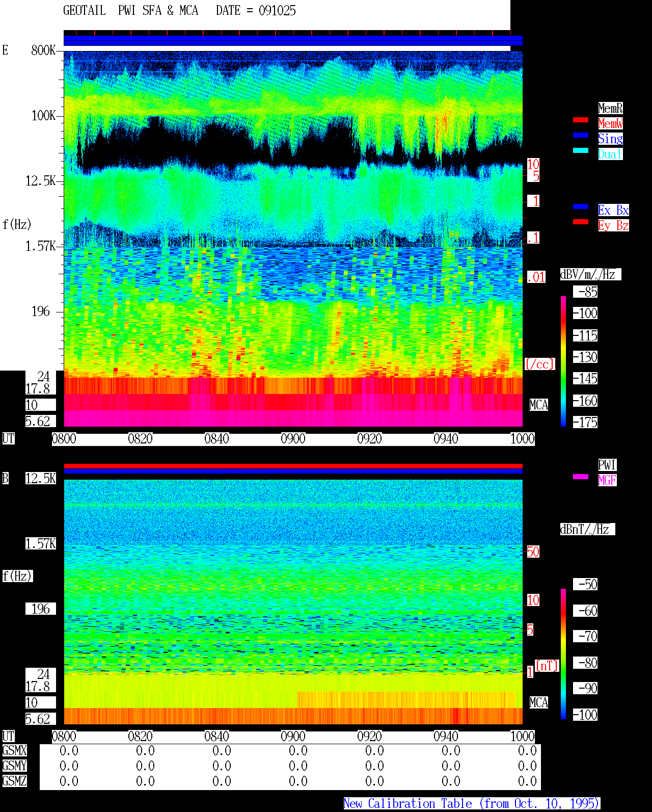Click the red '50' scale mark on the B panel
The width and height of the screenshot is (652, 812).
[x=533, y=552]
